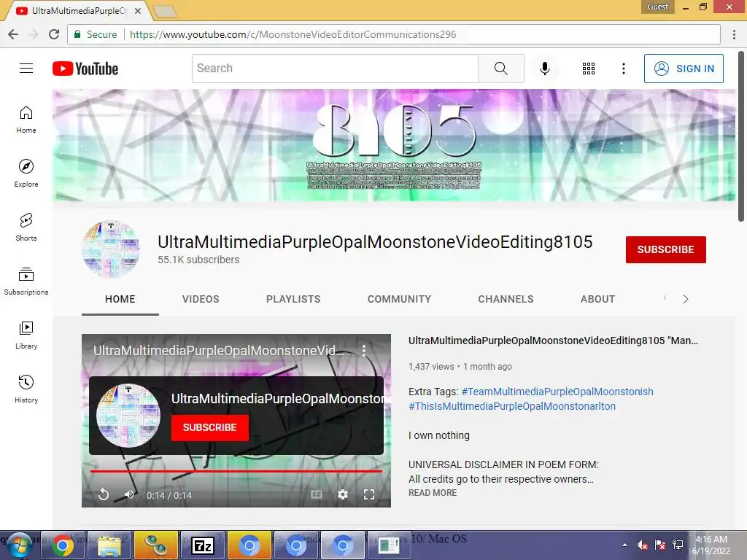Open the Action Center flag icon

pyautogui.click(x=659, y=545)
